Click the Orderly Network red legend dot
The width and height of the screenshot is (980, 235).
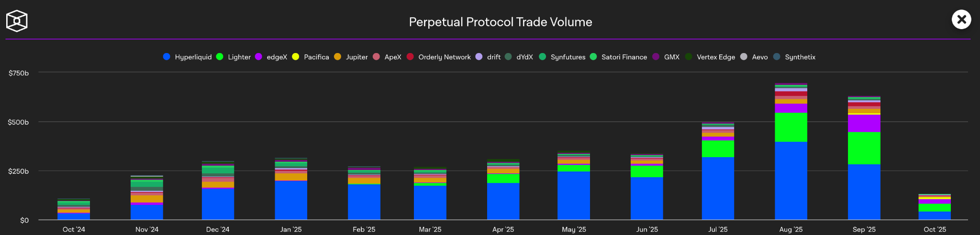click(x=410, y=57)
